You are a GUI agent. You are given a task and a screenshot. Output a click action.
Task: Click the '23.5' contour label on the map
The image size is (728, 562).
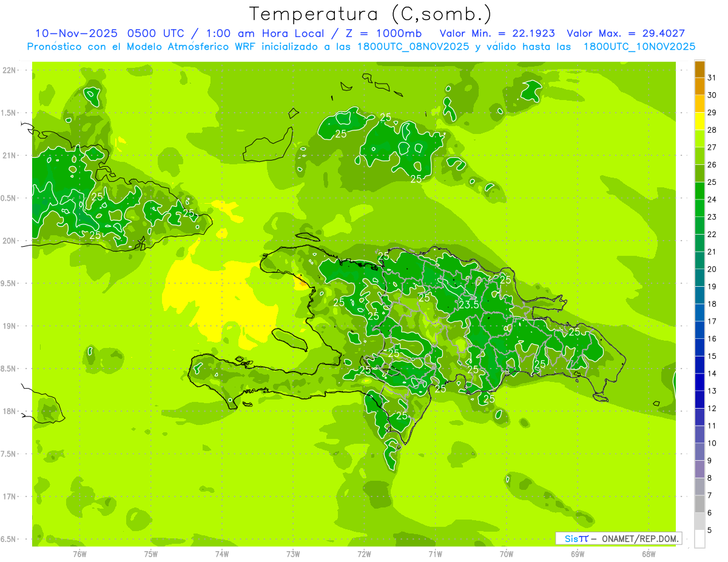pos(470,304)
